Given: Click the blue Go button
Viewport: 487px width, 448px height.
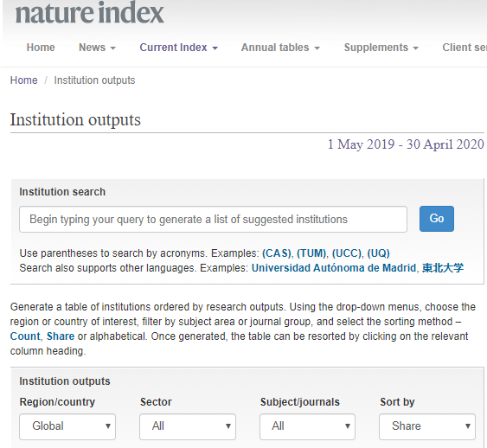Looking at the screenshot, I should (x=437, y=219).
